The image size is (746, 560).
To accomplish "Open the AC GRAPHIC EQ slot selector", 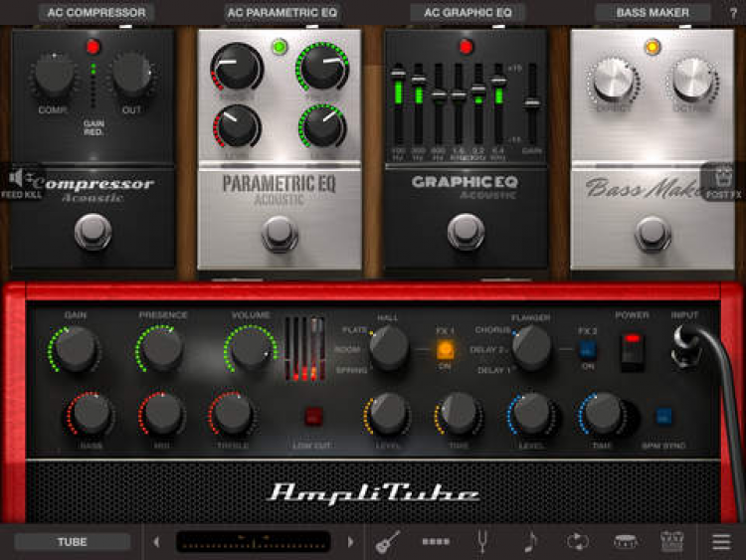I will pos(467,13).
